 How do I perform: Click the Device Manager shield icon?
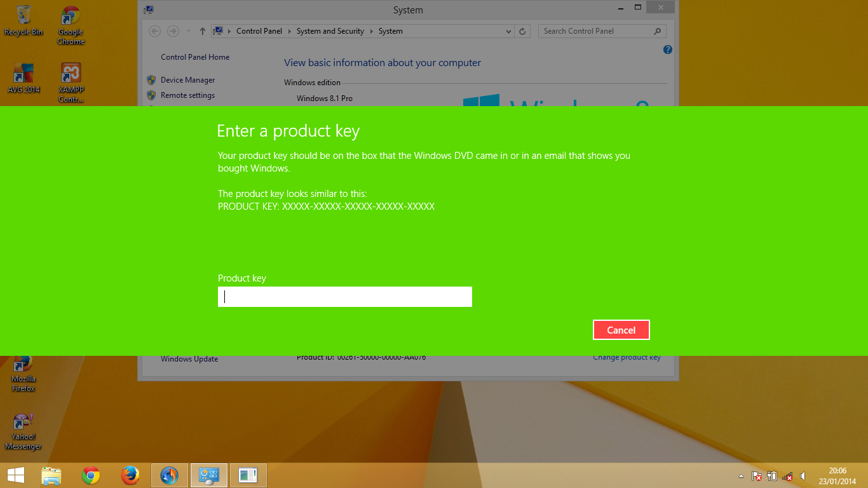point(151,79)
